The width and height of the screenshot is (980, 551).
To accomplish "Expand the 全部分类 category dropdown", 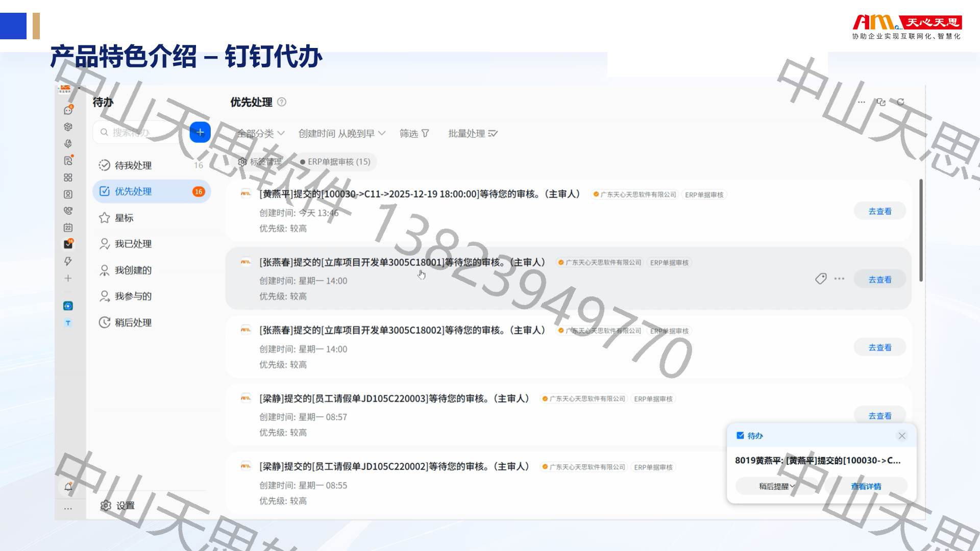I will pyautogui.click(x=261, y=134).
